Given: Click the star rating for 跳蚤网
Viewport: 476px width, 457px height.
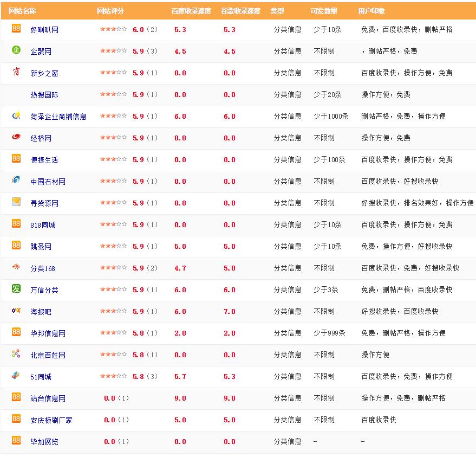Looking at the screenshot, I should click(113, 246).
